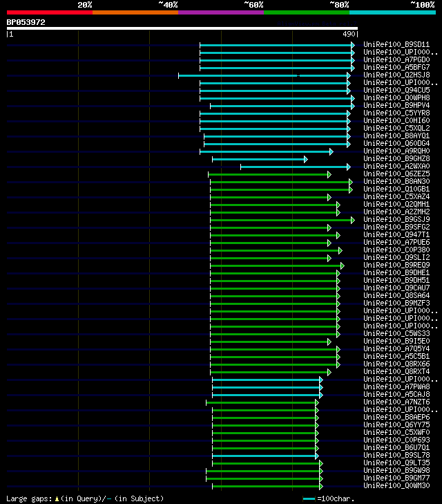Click the white query sequence bar
The width and height of the screenshot is (442, 504).
coord(182,28)
